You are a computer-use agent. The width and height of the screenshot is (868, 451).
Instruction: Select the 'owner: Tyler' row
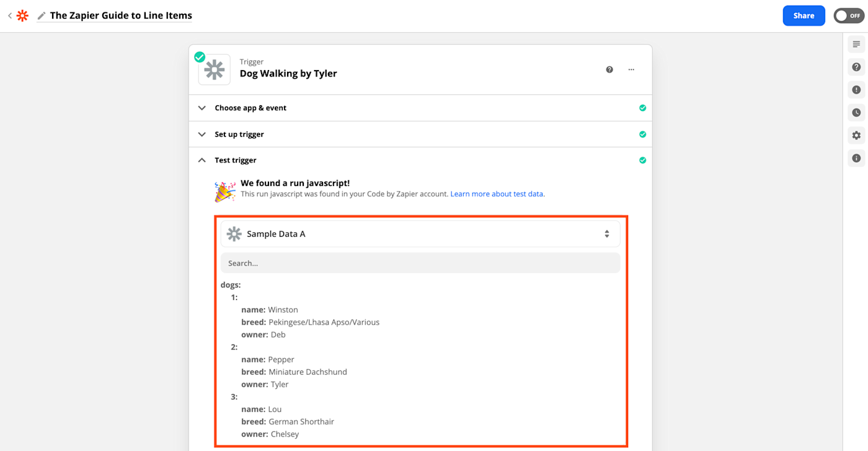click(x=265, y=384)
